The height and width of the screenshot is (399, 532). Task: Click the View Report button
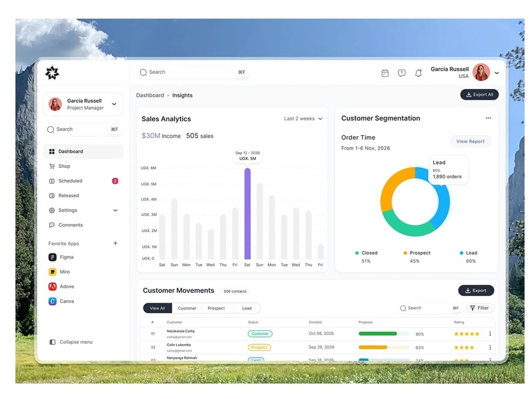tap(470, 142)
